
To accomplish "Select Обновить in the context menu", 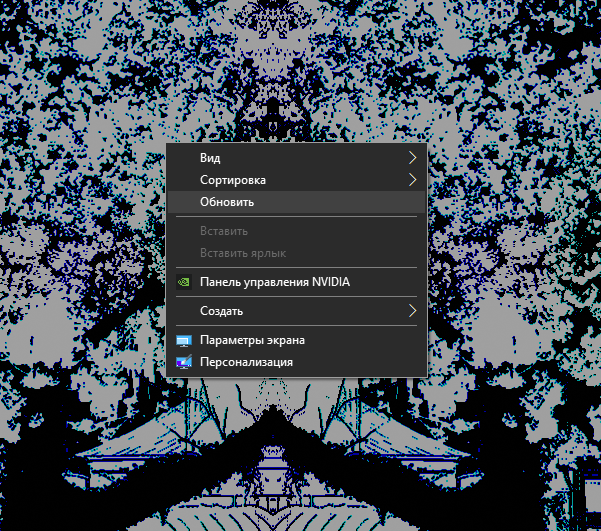I will pyautogui.click(x=296, y=202).
